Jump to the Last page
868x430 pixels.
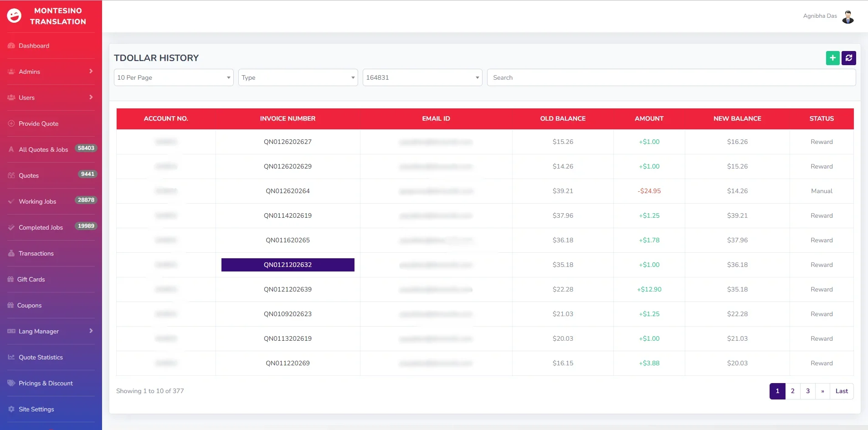841,391
